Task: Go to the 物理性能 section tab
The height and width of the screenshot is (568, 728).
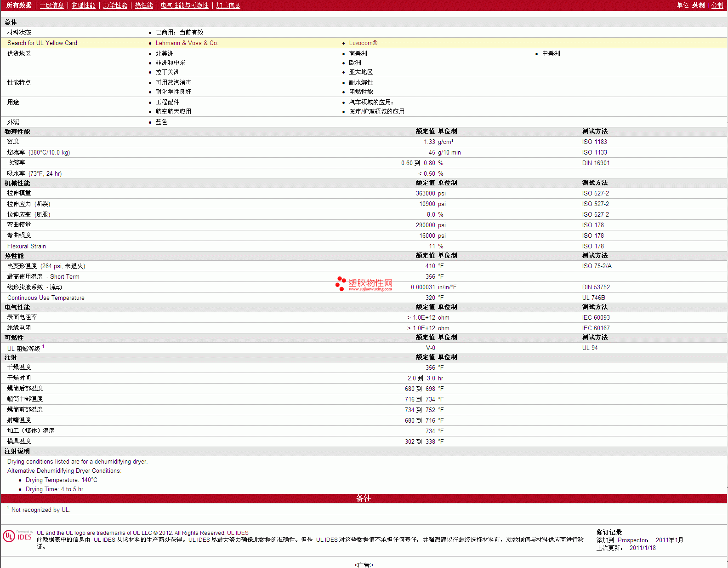Action: point(83,6)
